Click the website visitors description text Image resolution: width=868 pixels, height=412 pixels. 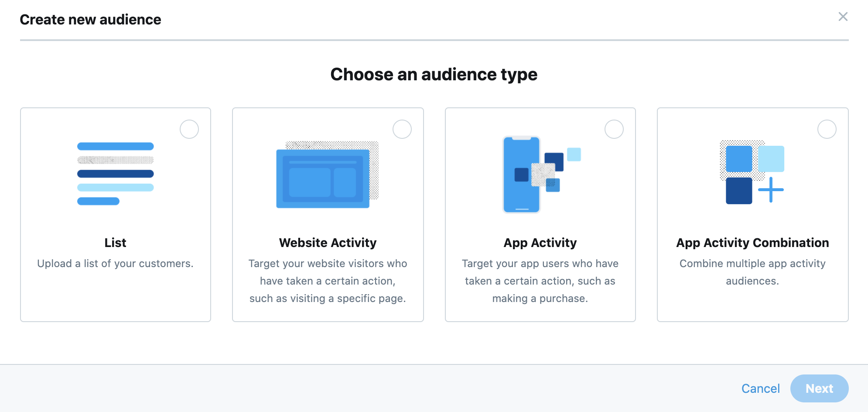pos(328,281)
